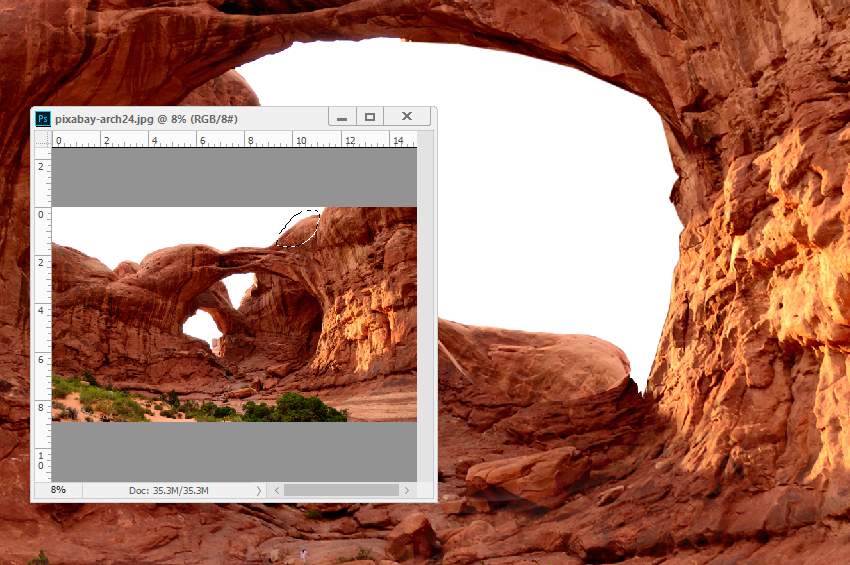Close the pixabay-arch24.jpg document window
The width and height of the screenshot is (850, 565).
click(x=407, y=117)
